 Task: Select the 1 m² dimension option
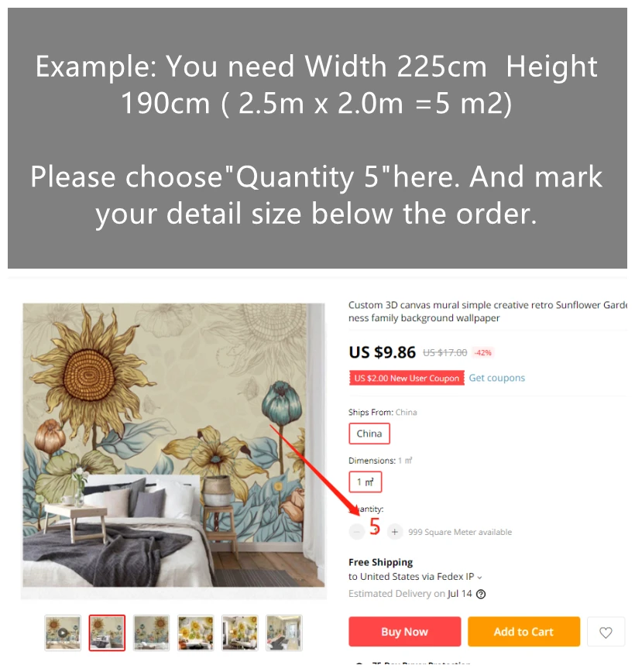click(365, 482)
